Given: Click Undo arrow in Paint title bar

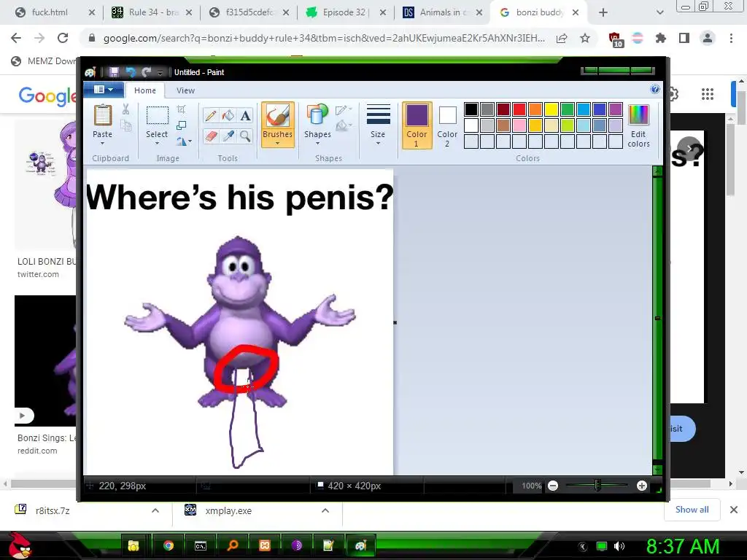Looking at the screenshot, I should click(x=131, y=72).
